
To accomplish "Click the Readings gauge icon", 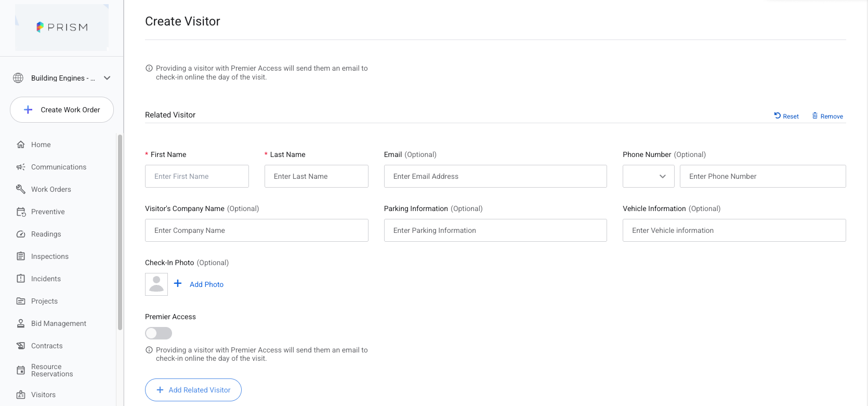I will tap(21, 234).
